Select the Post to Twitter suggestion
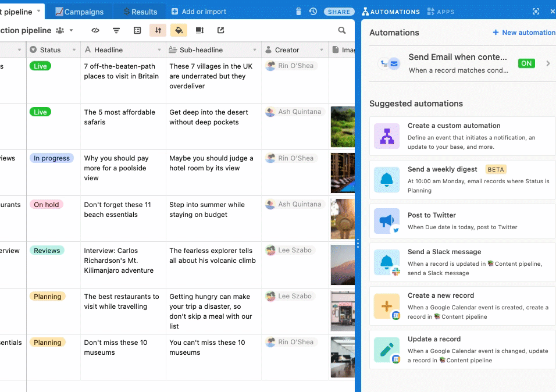Image resolution: width=556 pixels, height=392 pixels. 462,221
